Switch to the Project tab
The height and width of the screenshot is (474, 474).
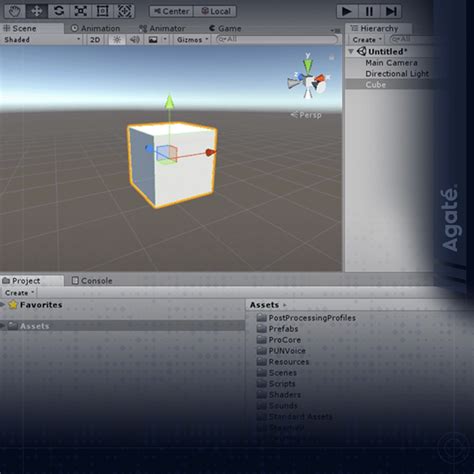32,281
